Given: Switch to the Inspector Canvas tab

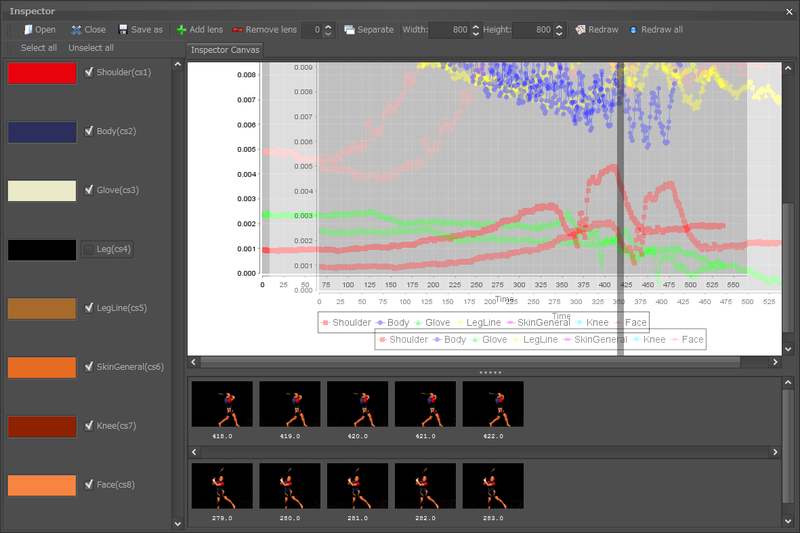Looking at the screenshot, I should point(224,50).
